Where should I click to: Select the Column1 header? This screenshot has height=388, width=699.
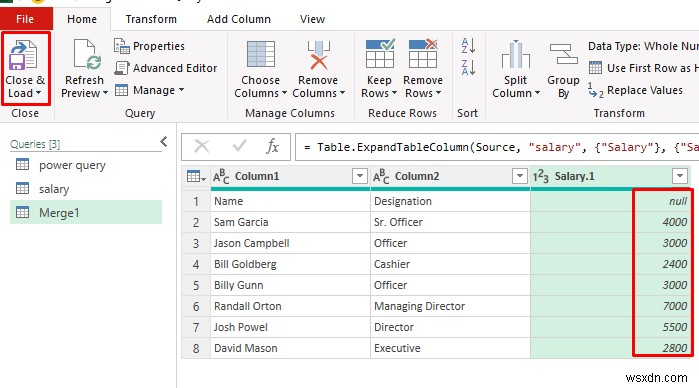pos(290,177)
